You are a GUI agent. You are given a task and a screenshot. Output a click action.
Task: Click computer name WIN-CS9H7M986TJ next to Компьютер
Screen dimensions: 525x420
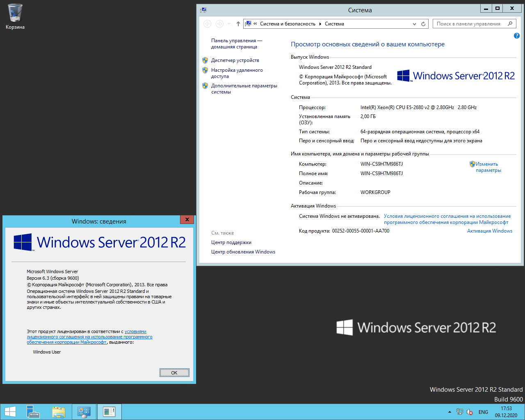[x=381, y=164]
